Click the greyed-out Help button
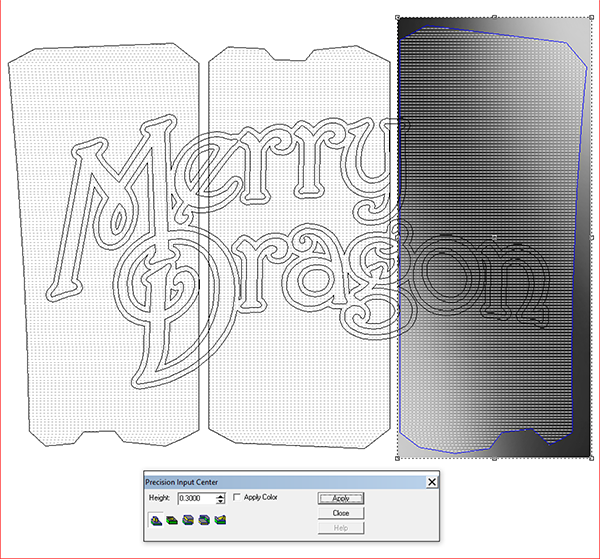This screenshot has height=559, width=600. (x=341, y=528)
